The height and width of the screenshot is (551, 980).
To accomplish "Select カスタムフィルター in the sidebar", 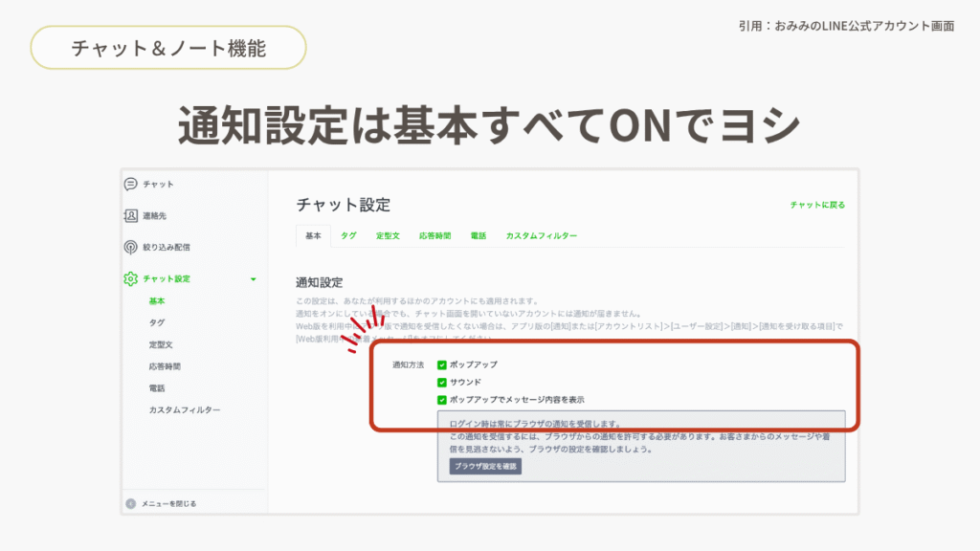I will point(185,409).
